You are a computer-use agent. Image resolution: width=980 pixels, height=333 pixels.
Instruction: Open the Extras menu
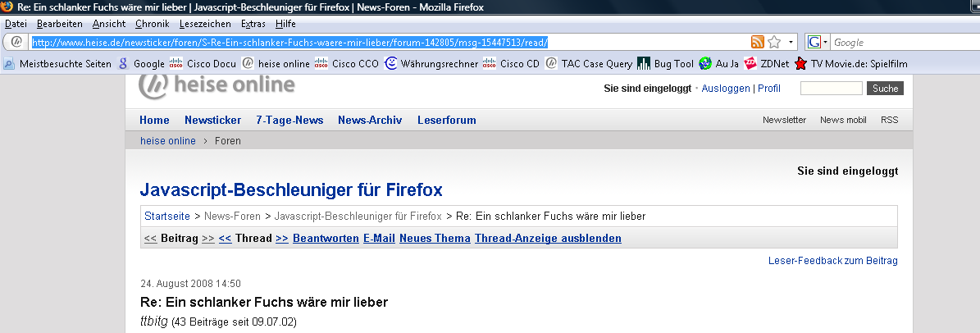pos(253,24)
